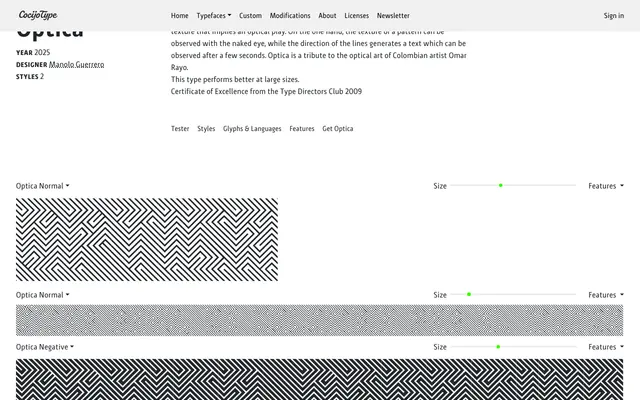Select the 'YEAR 2025' text

click(33, 52)
